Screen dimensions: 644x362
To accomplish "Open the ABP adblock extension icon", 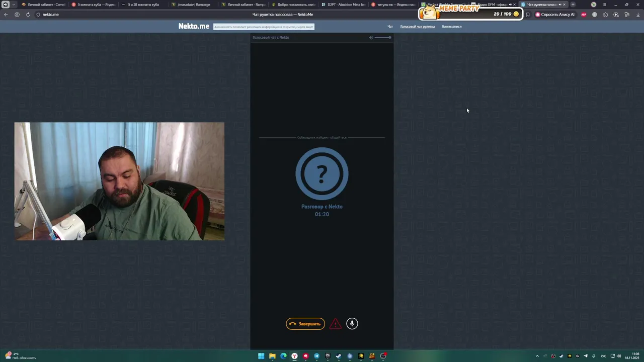I will (x=584, y=15).
